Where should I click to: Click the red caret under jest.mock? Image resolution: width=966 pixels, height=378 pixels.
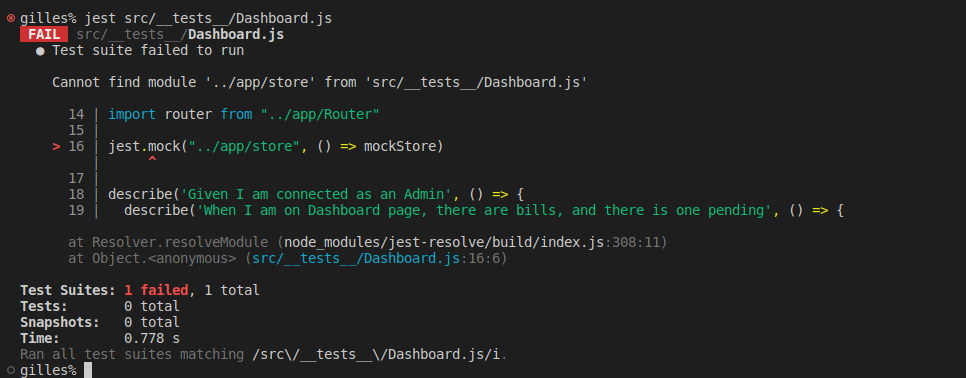pos(152,160)
